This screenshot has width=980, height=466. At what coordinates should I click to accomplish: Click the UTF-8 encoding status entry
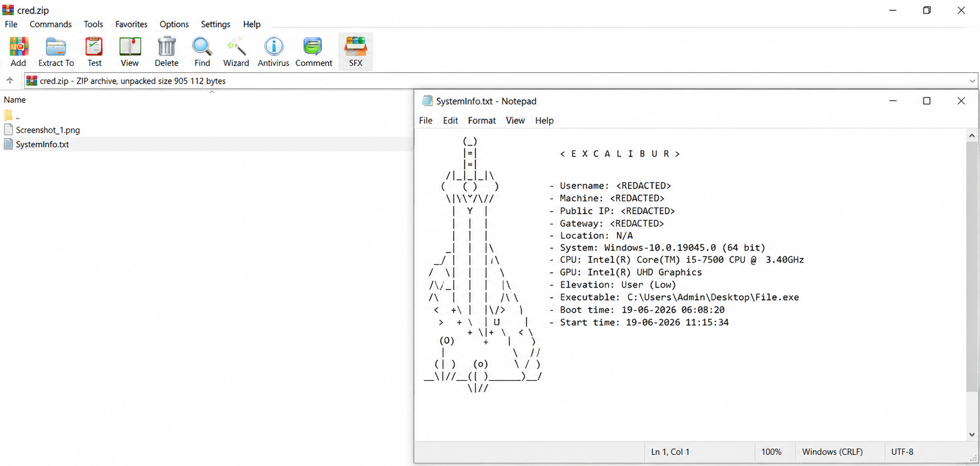click(902, 452)
